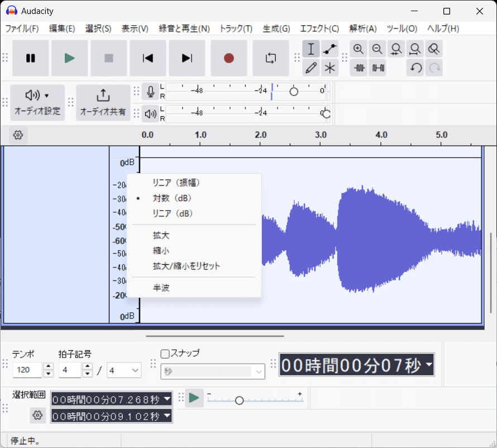497x448 pixels.
Task: Select the Draw pencil tool
Action: pos(311,68)
